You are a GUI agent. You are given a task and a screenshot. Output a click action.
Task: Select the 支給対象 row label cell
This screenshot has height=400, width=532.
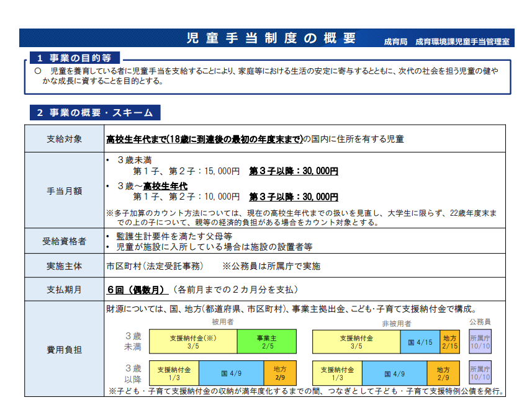65,138
